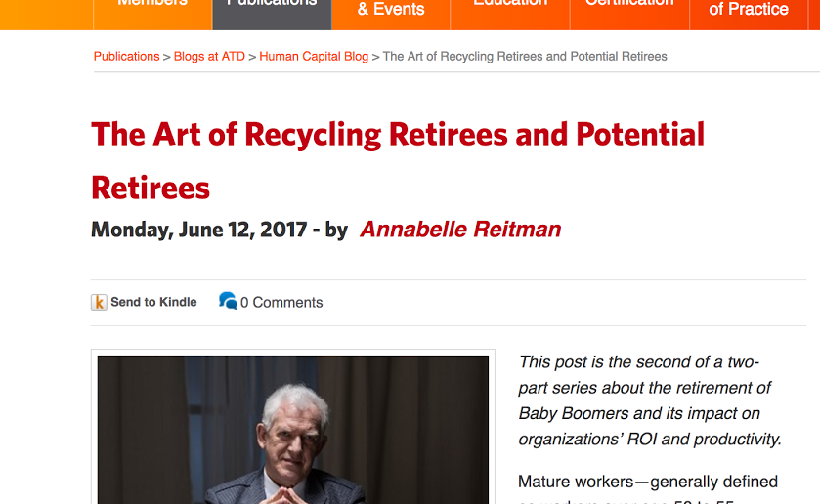Click the article photo of the man
This screenshot has width=820, height=504.
pyautogui.click(x=293, y=430)
